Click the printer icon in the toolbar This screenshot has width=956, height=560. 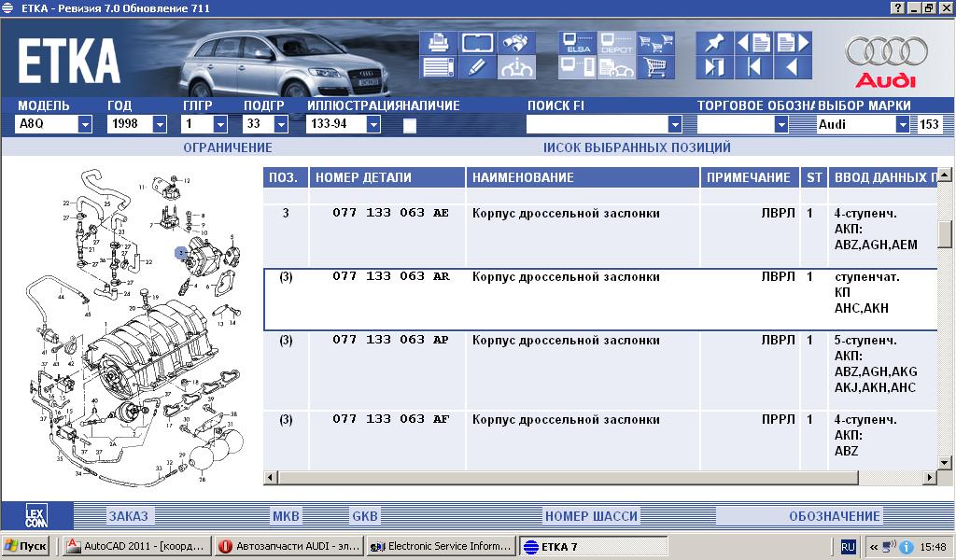click(x=439, y=43)
